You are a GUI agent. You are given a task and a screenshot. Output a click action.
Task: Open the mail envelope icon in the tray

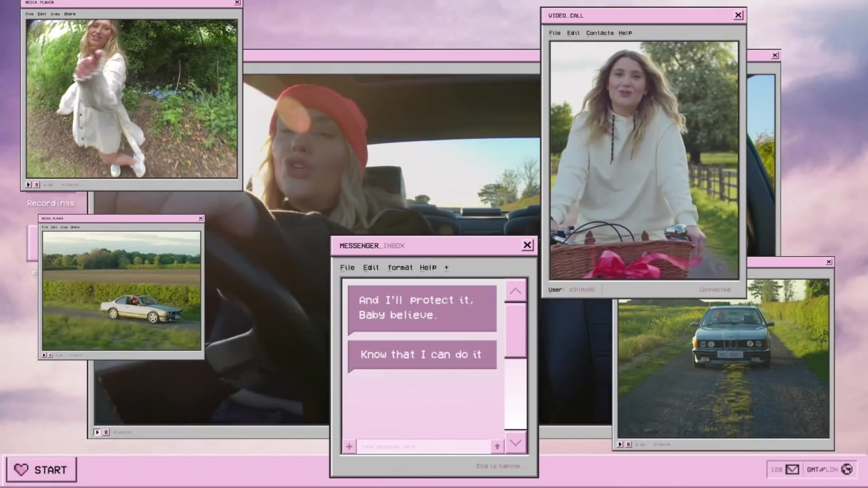click(x=792, y=469)
